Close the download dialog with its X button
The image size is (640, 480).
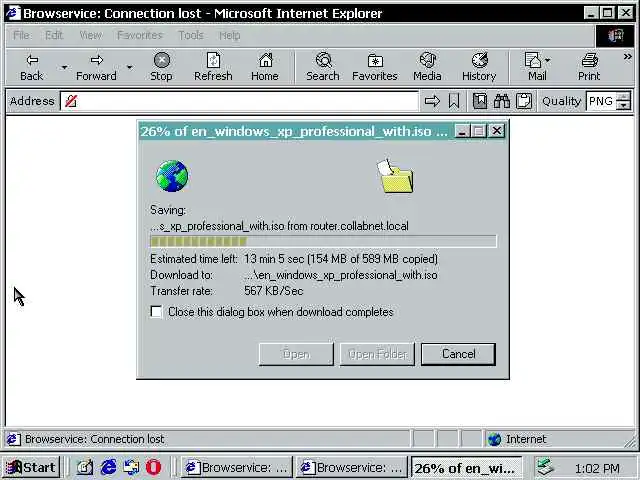(x=496, y=131)
